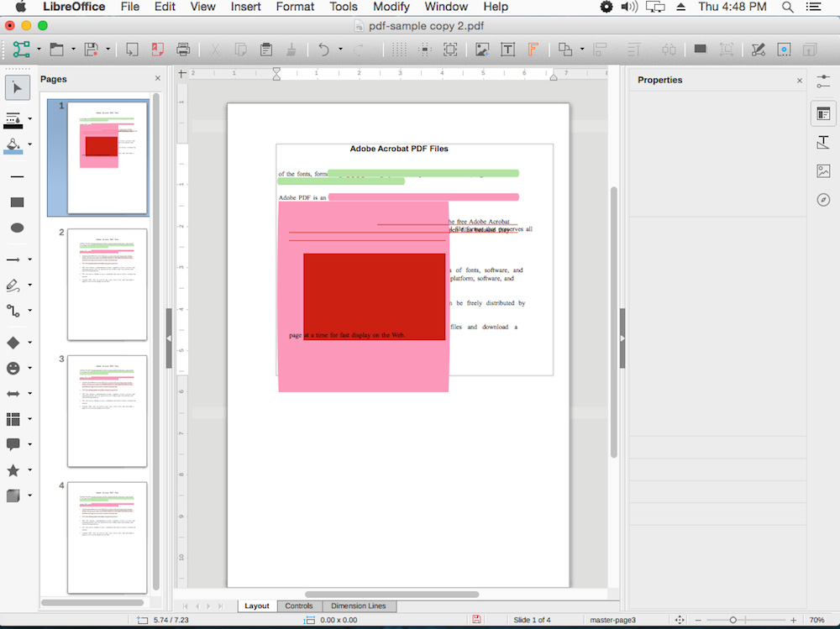The height and width of the screenshot is (629, 840).
Task: Select page 4 thumbnail
Action: [x=108, y=537]
